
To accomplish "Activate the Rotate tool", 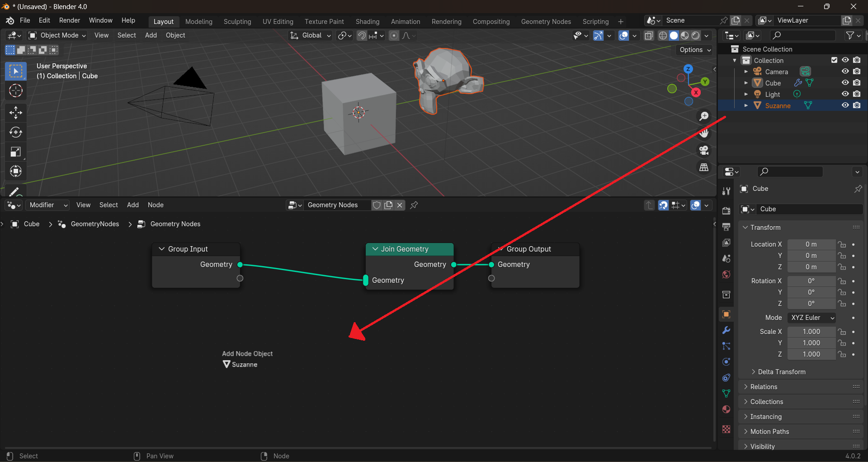I will (x=16, y=132).
